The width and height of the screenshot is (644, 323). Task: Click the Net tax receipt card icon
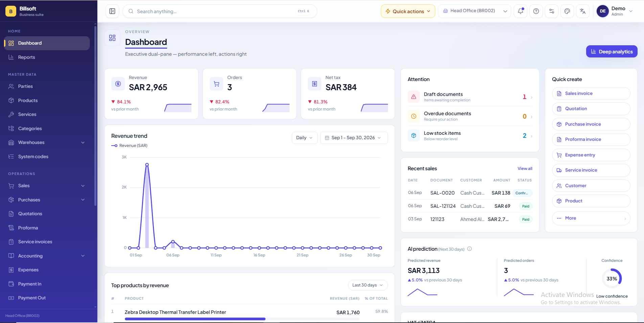click(x=315, y=84)
